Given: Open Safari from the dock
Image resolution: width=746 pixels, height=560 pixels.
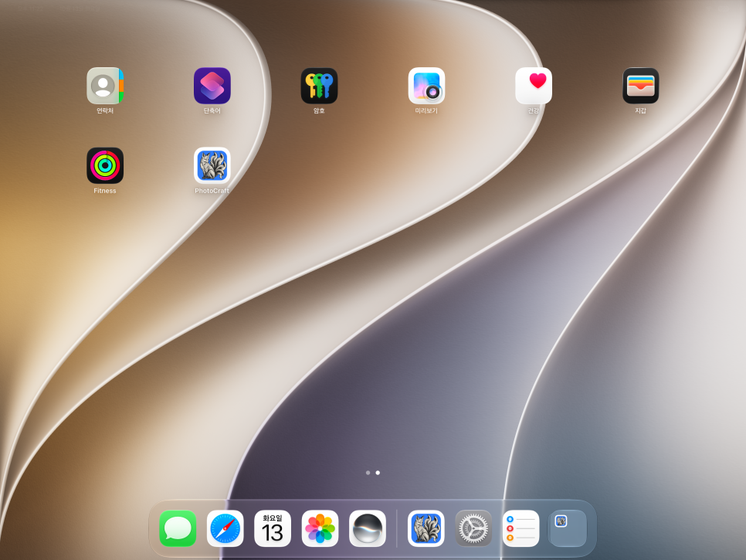Looking at the screenshot, I should click(225, 528).
